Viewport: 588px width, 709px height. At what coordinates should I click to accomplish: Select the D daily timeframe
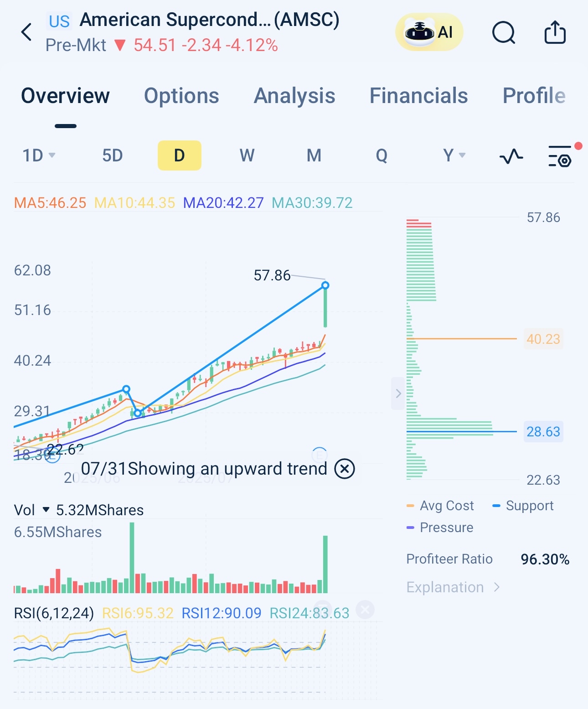click(179, 155)
